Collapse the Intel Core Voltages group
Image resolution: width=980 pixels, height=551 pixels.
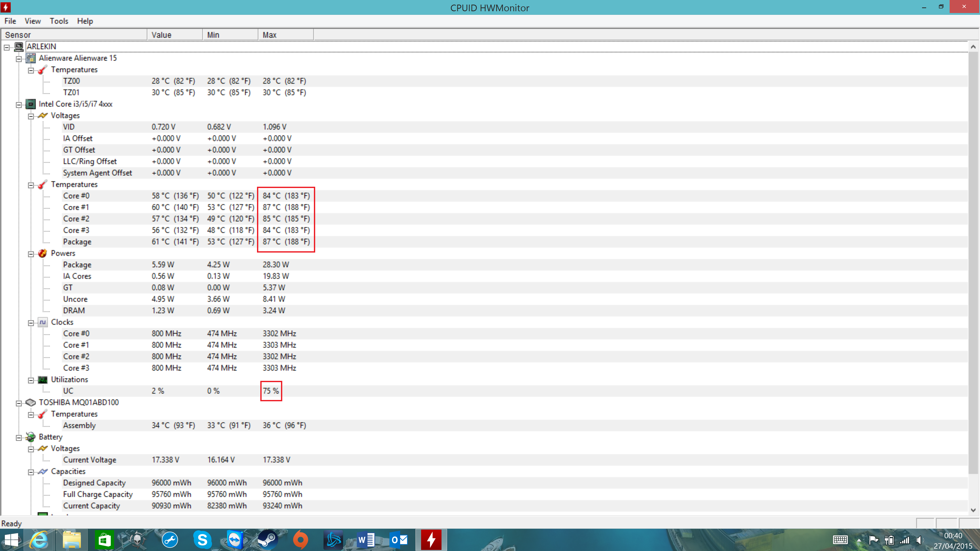point(31,116)
